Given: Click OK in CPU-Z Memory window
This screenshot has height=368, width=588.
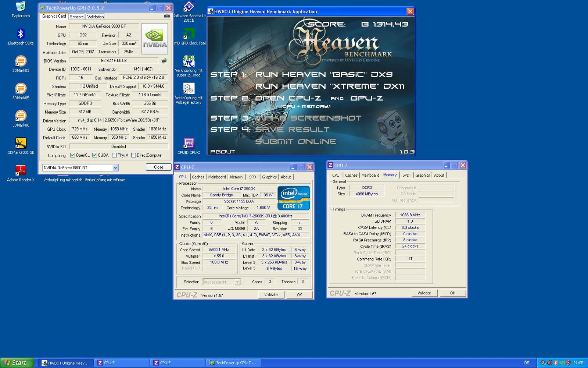Looking at the screenshot, I should 452,293.
